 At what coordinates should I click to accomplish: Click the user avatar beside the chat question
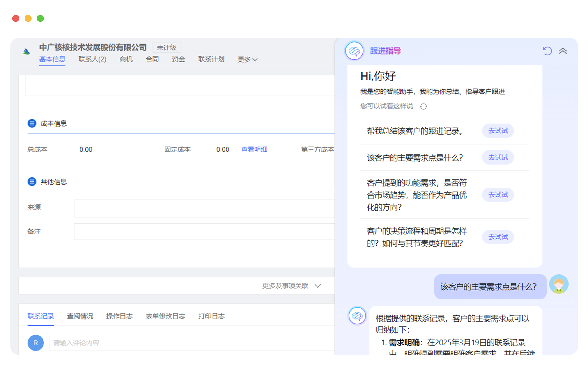[x=558, y=284]
